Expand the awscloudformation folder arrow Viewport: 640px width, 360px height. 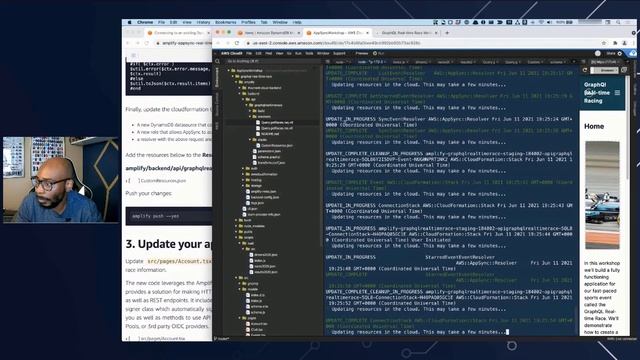click(243, 174)
